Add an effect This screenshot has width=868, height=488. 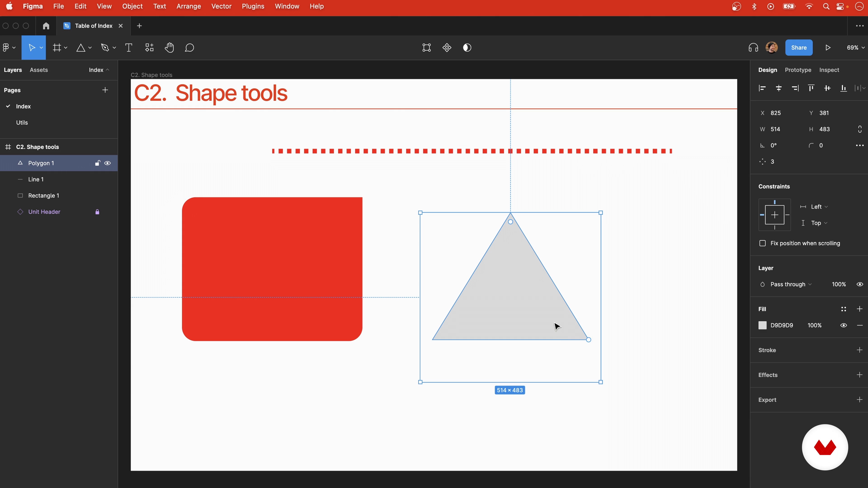point(860,375)
